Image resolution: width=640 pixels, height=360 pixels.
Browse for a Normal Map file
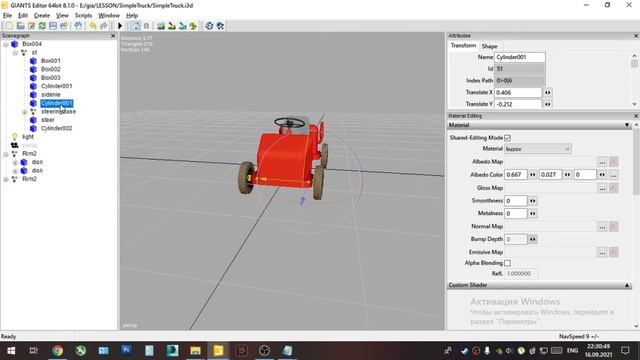[602, 227]
